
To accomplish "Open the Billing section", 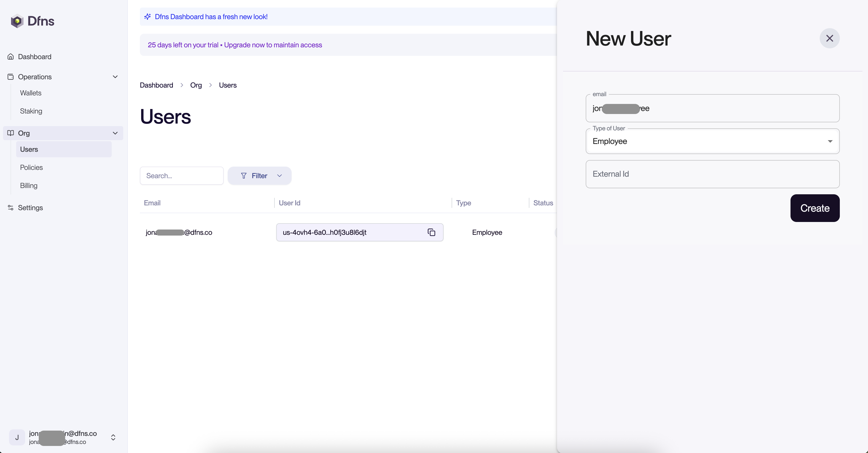I will point(29,186).
